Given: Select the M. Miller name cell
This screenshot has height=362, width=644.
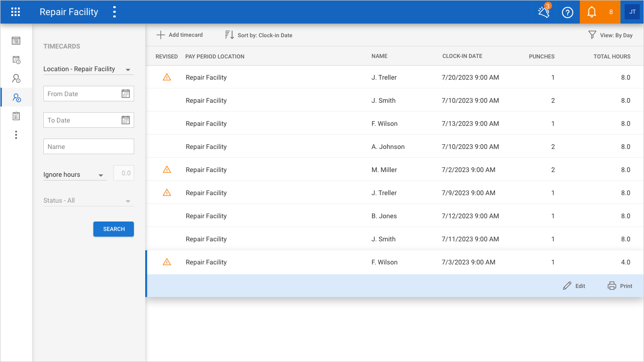Looking at the screenshot, I should 384,170.
